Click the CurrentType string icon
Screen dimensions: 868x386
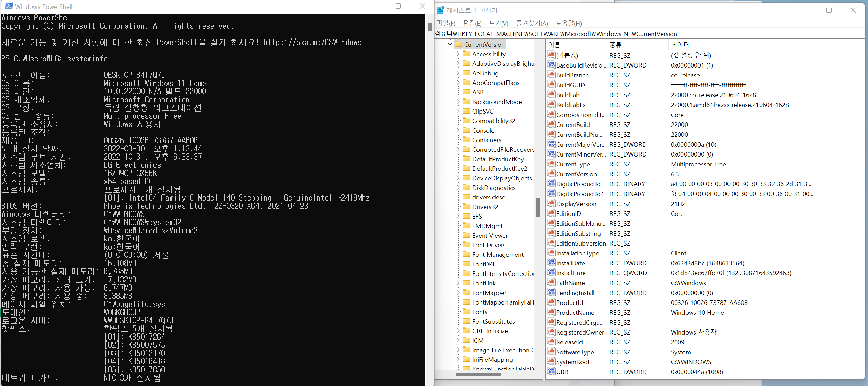coord(551,164)
